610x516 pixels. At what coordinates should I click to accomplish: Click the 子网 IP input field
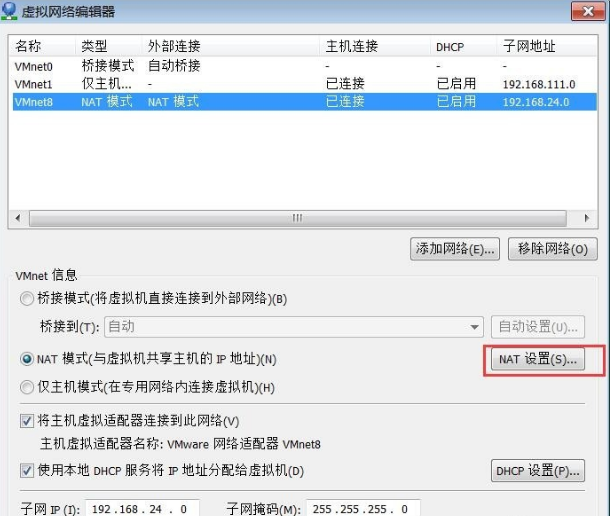tap(142, 508)
